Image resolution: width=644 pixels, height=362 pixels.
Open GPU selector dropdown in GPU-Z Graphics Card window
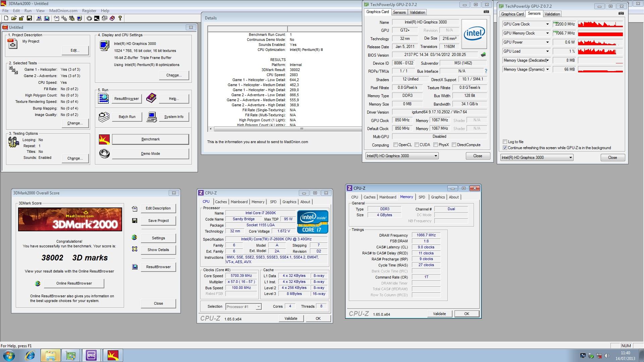click(x=402, y=156)
